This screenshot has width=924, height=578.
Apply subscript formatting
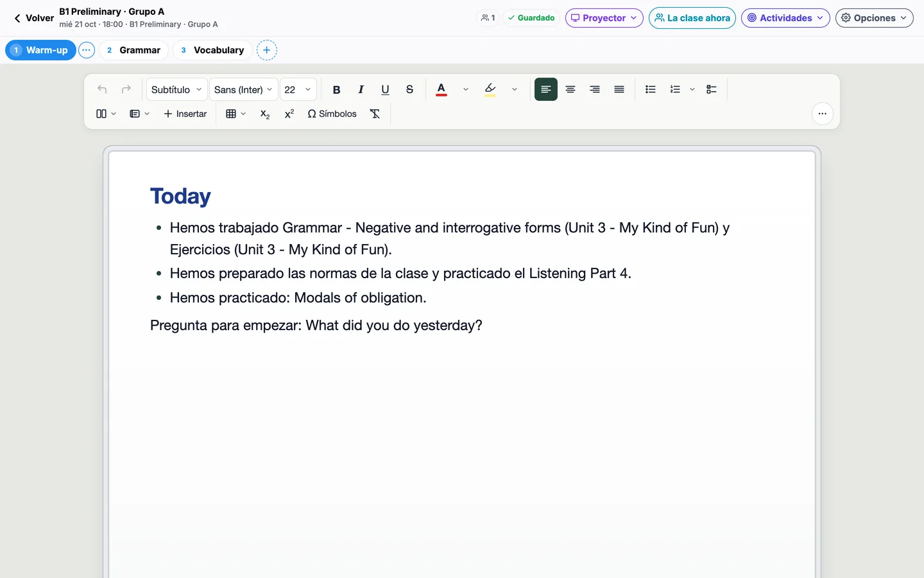click(x=265, y=114)
